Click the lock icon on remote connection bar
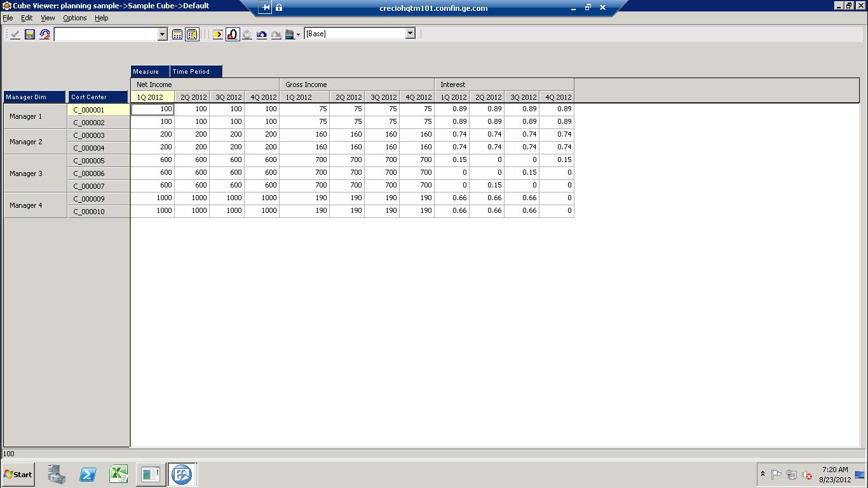Image resolution: width=868 pixels, height=488 pixels. [279, 8]
